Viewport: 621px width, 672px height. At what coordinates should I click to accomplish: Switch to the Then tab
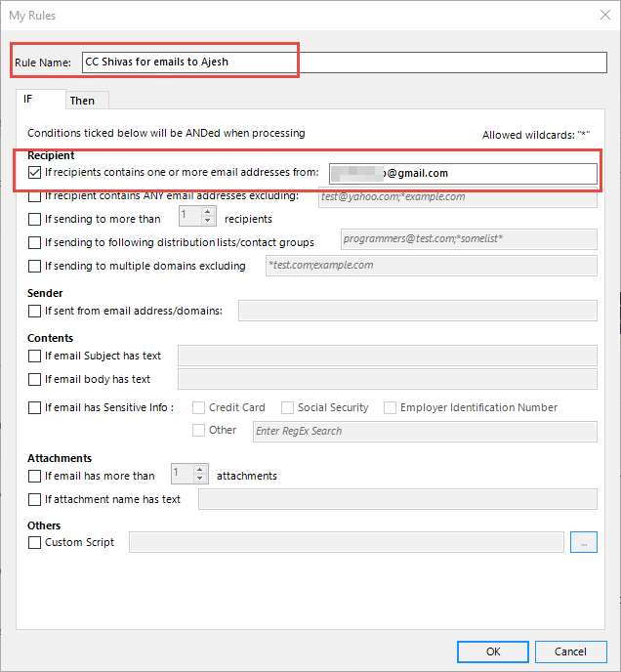[x=82, y=101]
